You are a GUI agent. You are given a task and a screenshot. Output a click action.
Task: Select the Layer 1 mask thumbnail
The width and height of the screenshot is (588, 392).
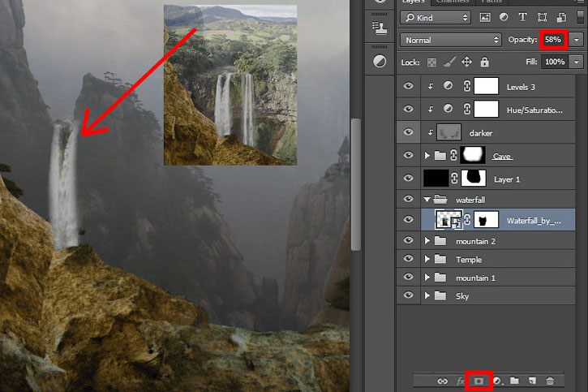point(474,179)
